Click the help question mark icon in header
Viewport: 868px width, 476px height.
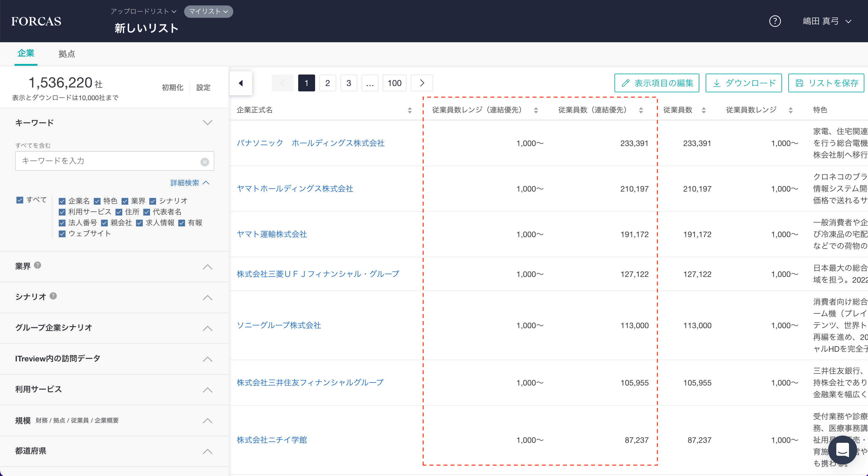click(775, 21)
